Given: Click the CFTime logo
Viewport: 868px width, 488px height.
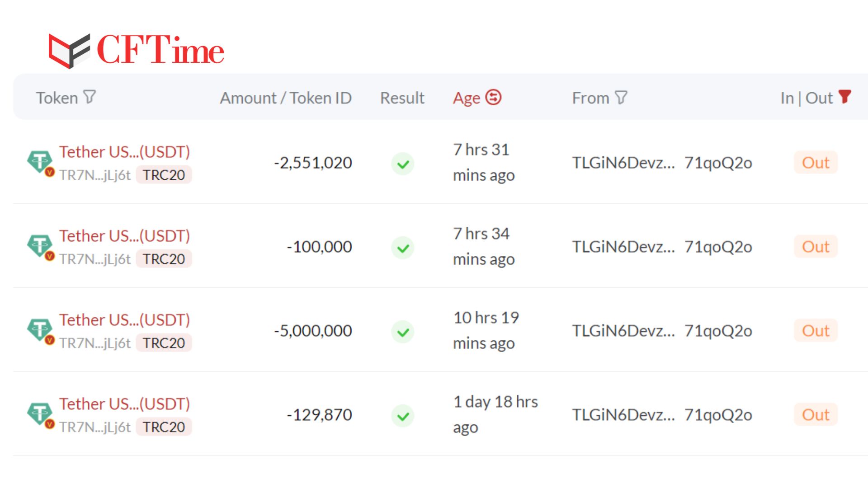Looking at the screenshot, I should (136, 50).
